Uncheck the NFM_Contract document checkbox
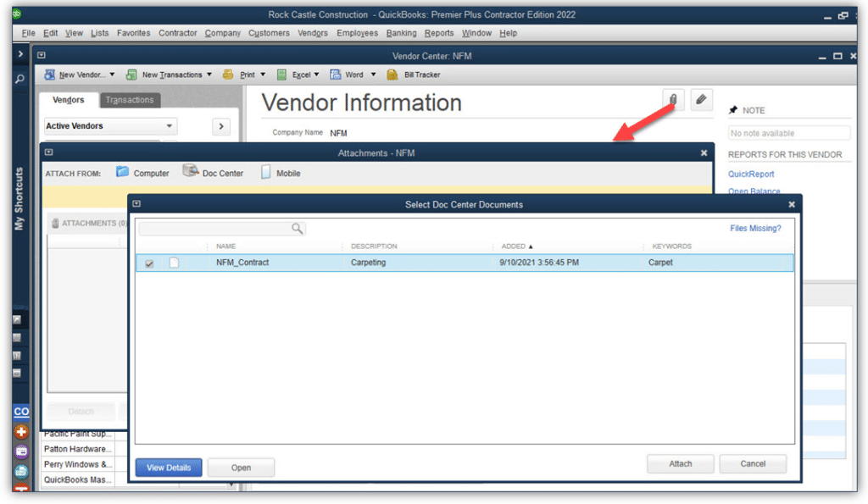 149,263
